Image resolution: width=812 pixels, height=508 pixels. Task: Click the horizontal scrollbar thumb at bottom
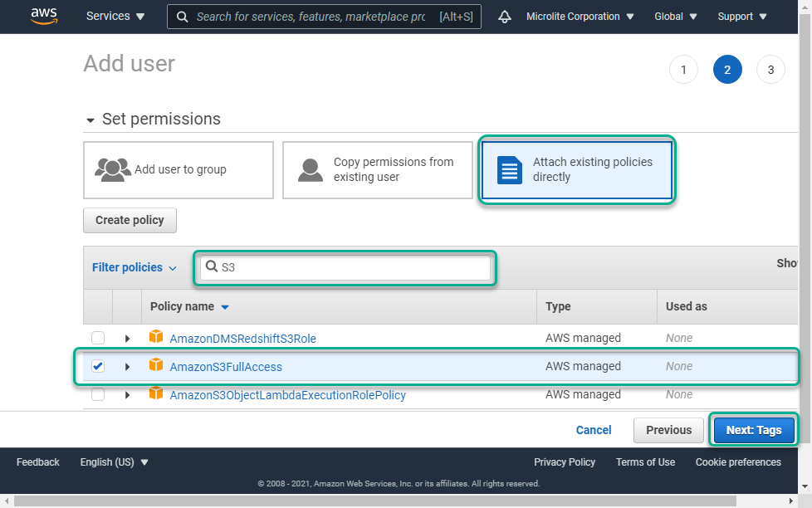(x=375, y=501)
